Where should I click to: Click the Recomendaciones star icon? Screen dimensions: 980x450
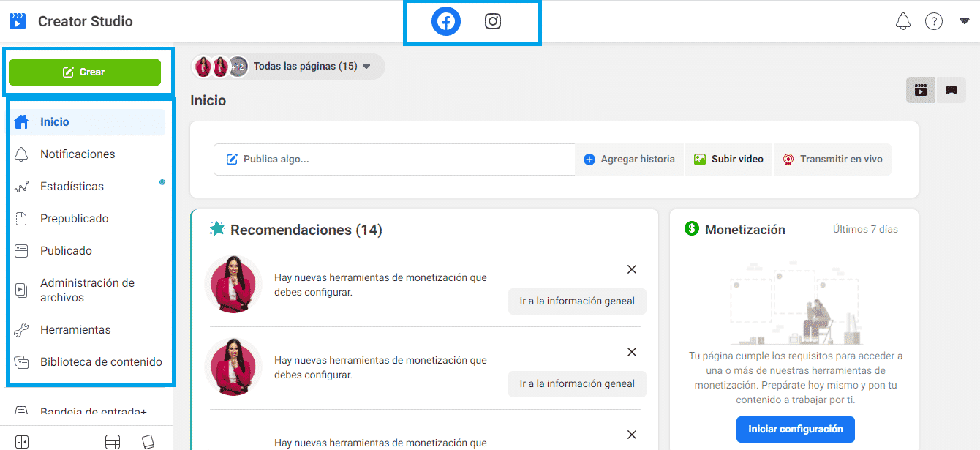(x=216, y=229)
